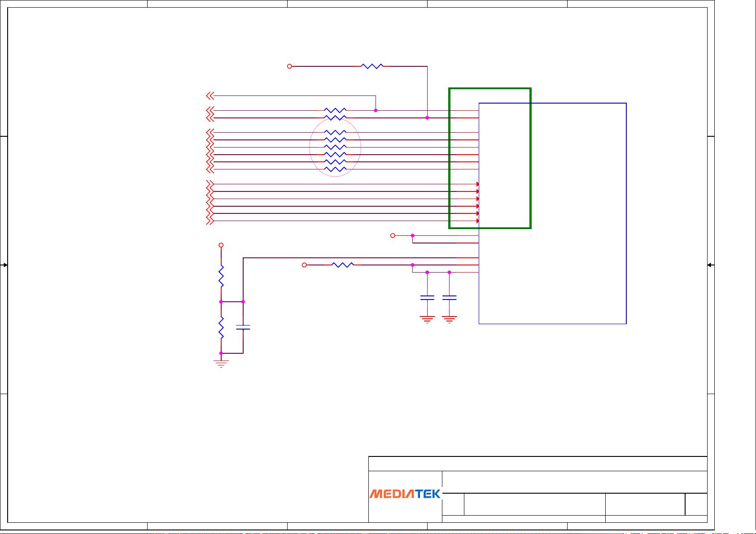The width and height of the screenshot is (756, 534).
Task: Select the junction dot where top resistor wire joins
Action: (427, 118)
